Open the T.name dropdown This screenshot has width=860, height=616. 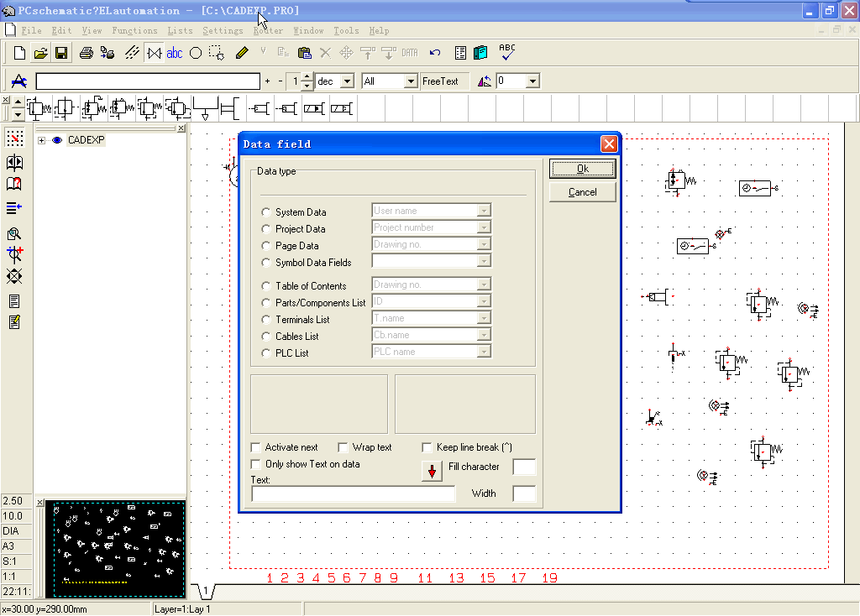click(x=484, y=318)
